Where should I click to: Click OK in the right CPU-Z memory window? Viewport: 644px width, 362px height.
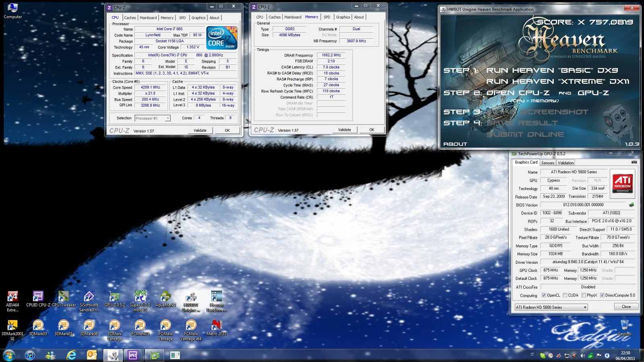tap(372, 130)
